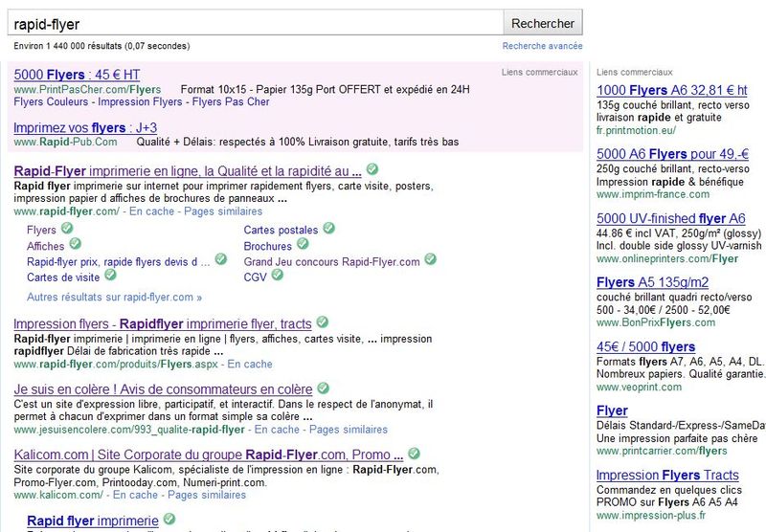This screenshot has height=532, width=766.
Task: Open Je suis en colère ! Avis de consommateurs result
Action: [163, 389]
